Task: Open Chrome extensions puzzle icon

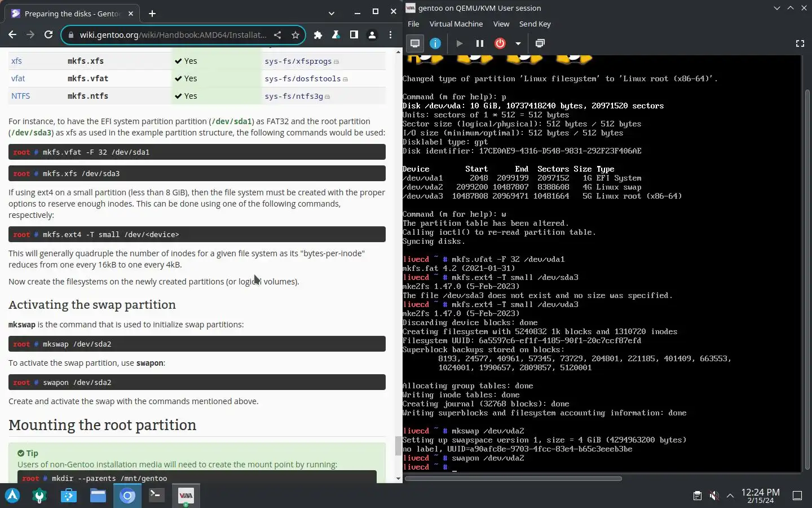Action: (x=318, y=35)
